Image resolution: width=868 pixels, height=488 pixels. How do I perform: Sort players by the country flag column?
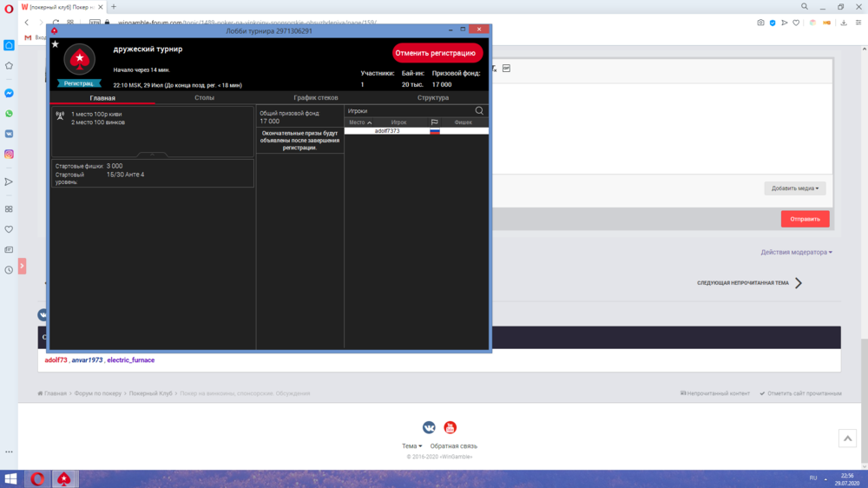point(435,122)
